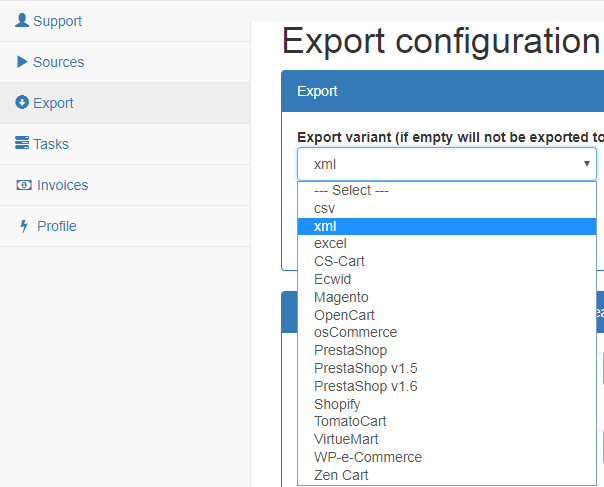Collapse the export variant dropdown arrow
Image resolution: width=604 pixels, height=487 pixels.
[587, 164]
